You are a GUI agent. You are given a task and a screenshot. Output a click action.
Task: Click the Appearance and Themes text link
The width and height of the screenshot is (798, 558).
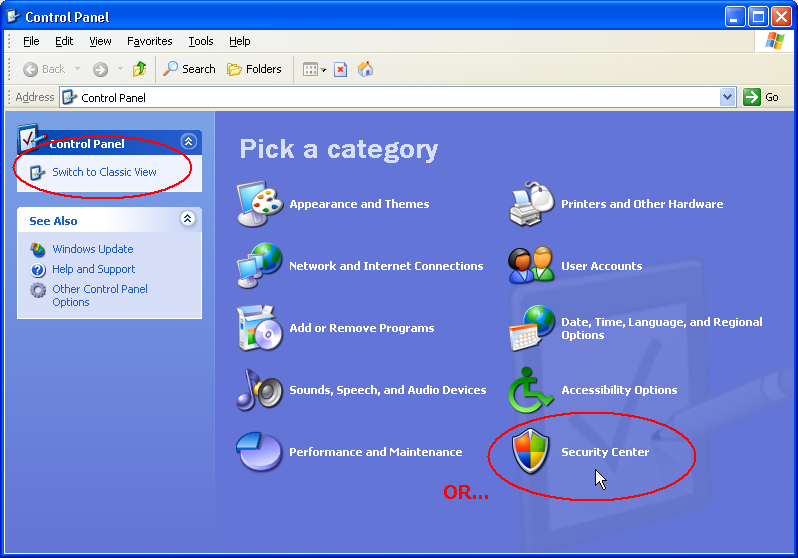(359, 204)
